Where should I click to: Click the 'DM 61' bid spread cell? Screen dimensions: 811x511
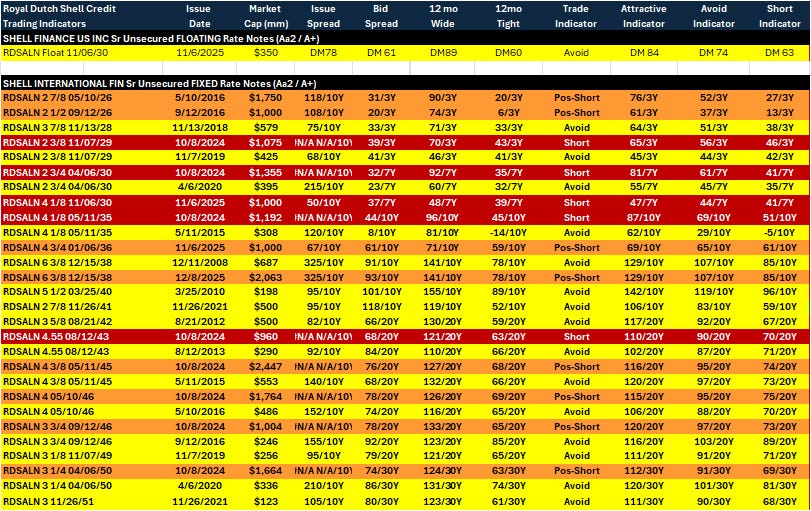(381, 53)
